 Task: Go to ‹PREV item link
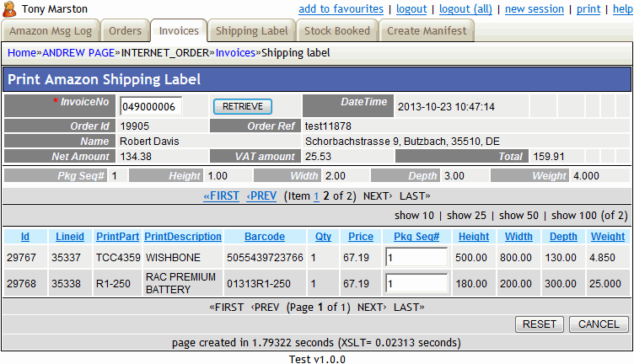pos(261,195)
